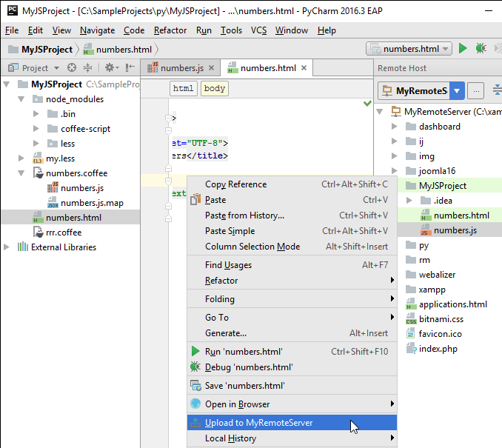Expand the joomla16 remote folder
The width and height of the screenshot is (502, 448).
(x=395, y=171)
